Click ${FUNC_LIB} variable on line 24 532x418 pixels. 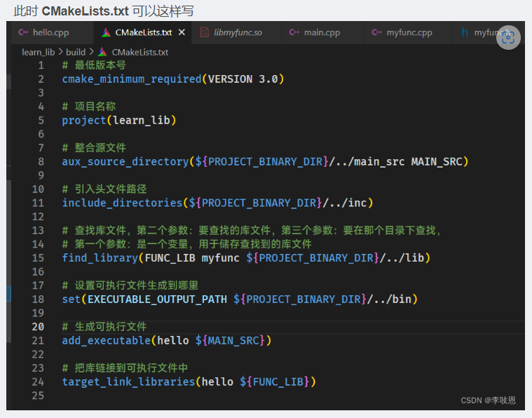(x=275, y=382)
